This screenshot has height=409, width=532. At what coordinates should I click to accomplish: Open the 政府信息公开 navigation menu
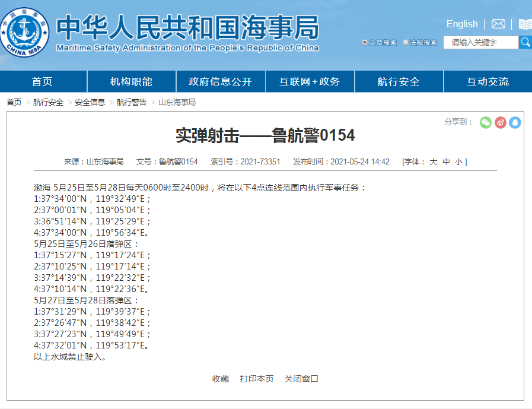[x=221, y=81]
